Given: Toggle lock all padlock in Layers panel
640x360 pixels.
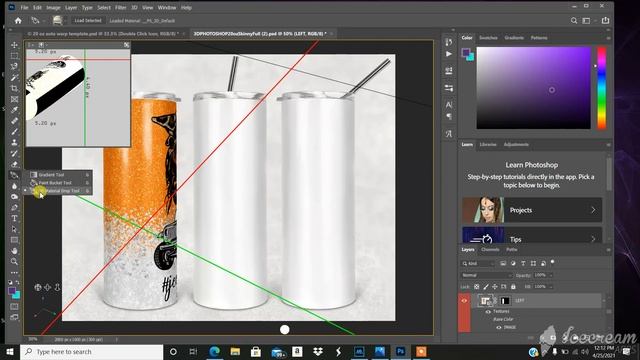Looking at the screenshot, I should pos(513,287).
